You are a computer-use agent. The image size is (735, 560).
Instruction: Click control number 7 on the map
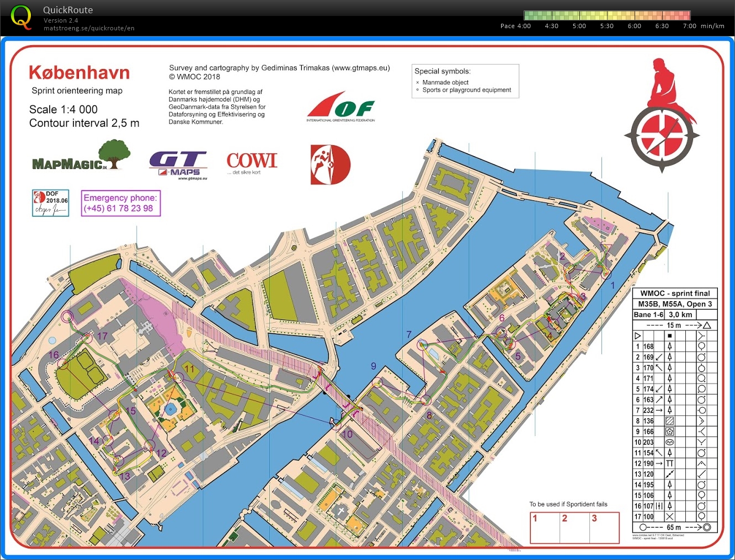[409, 334]
